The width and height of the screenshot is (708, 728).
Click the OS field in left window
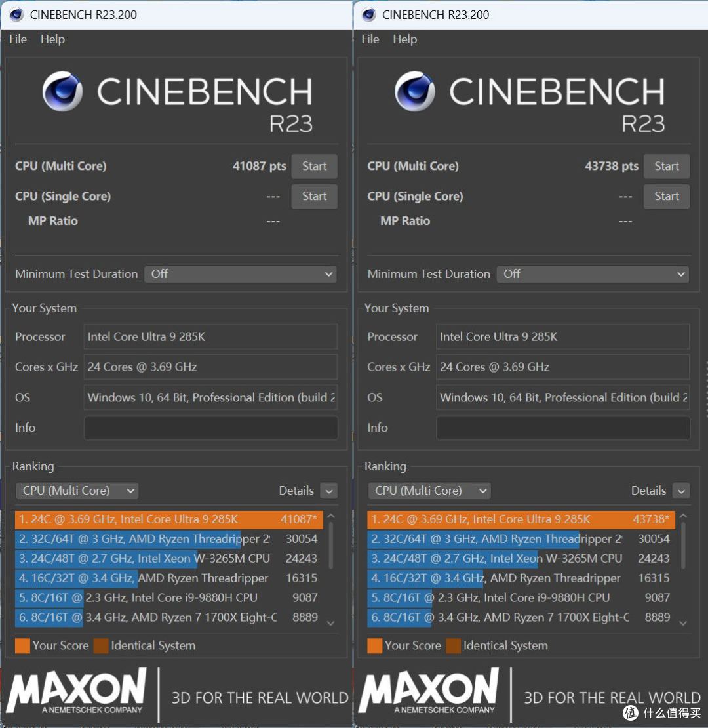pyautogui.click(x=210, y=397)
